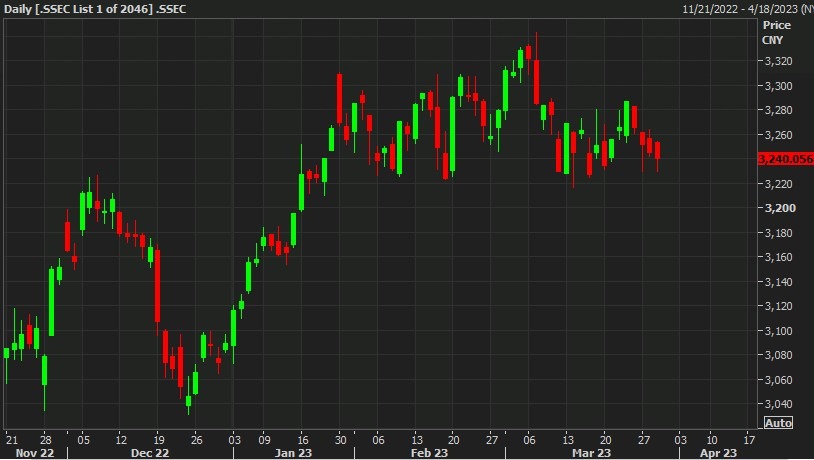The height and width of the screenshot is (460, 814).
Task: Click the 'Feb 23' month label
Action: tap(429, 453)
